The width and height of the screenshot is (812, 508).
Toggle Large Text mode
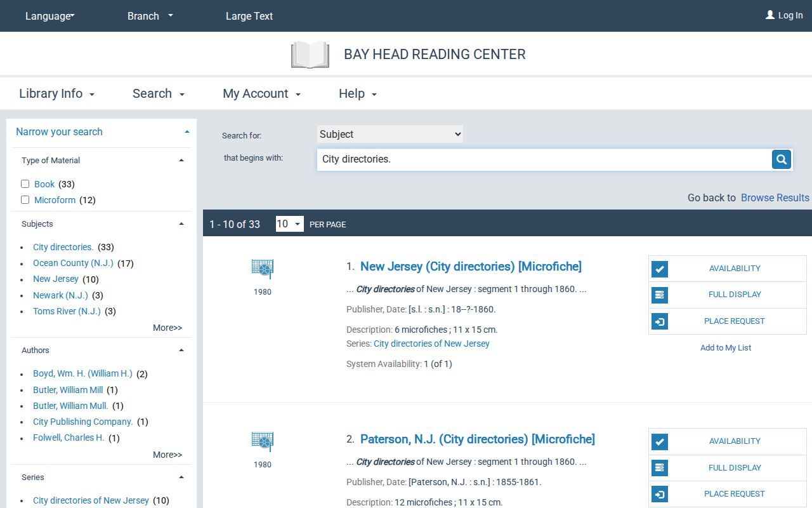tap(249, 16)
